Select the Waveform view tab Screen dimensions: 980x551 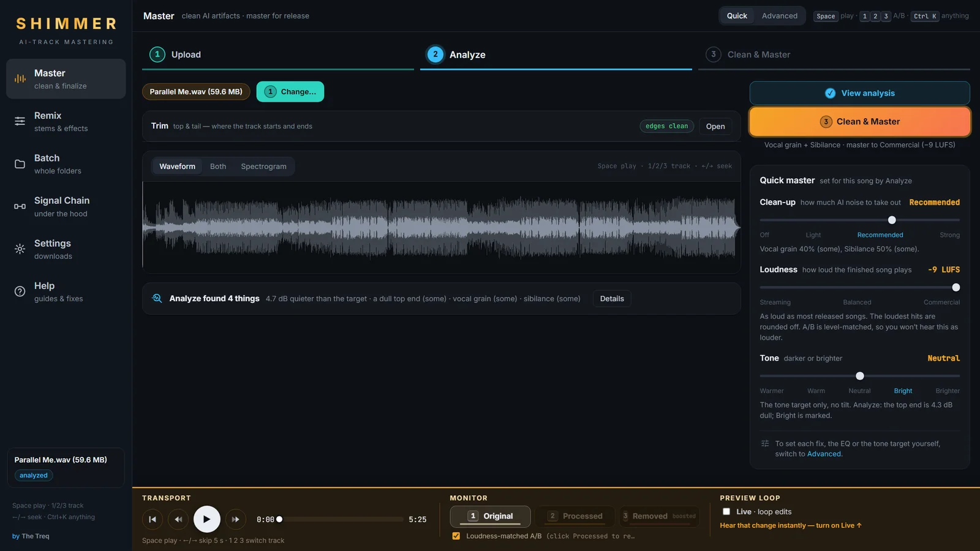(x=178, y=167)
